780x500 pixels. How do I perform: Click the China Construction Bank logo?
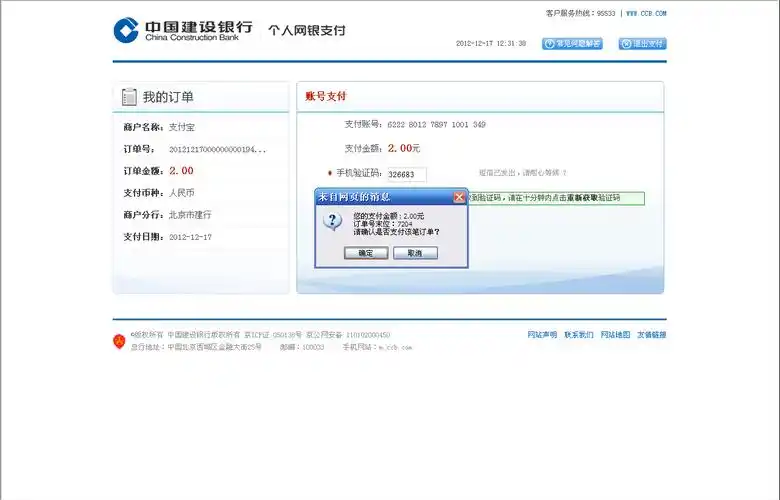click(x=183, y=30)
